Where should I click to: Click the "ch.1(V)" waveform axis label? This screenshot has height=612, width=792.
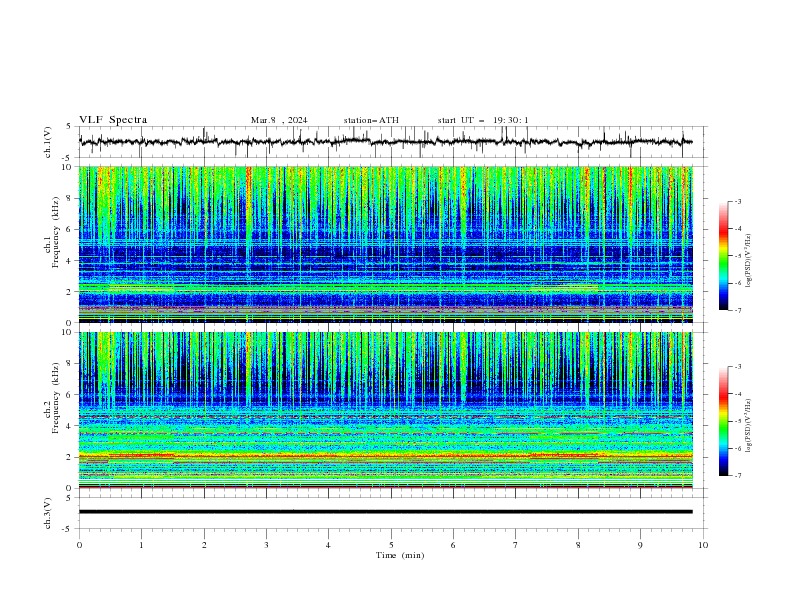48,142
